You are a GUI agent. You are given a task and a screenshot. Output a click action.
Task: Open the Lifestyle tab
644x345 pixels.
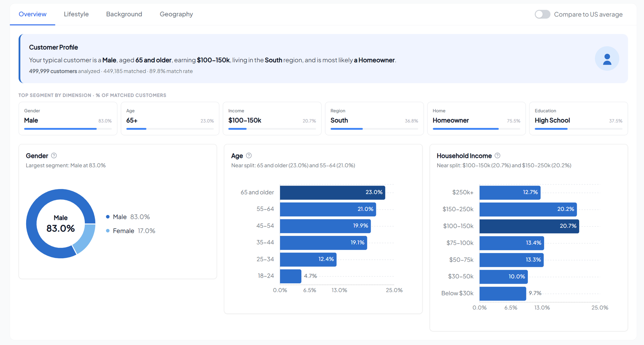(x=76, y=14)
